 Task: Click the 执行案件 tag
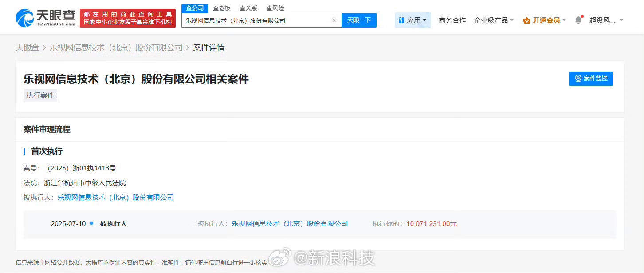[40, 95]
